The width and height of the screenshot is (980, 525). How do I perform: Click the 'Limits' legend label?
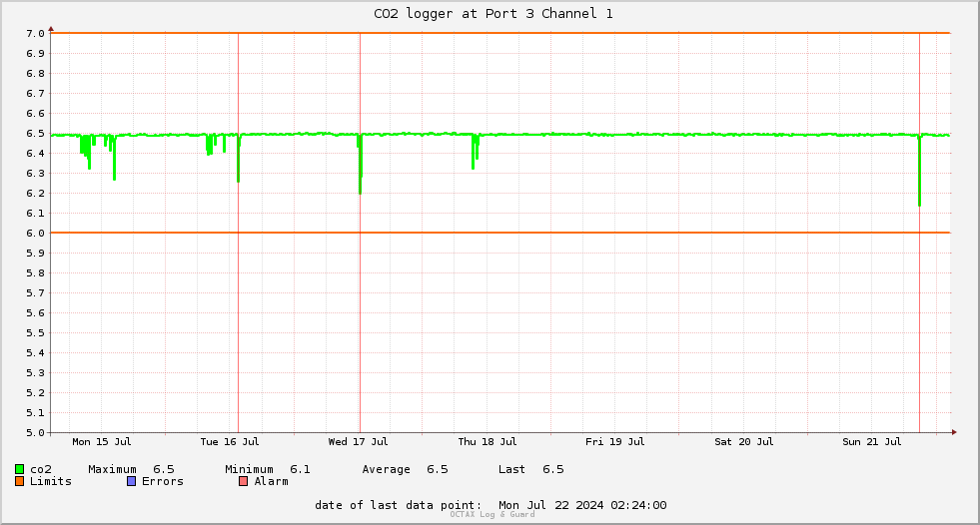click(x=51, y=481)
